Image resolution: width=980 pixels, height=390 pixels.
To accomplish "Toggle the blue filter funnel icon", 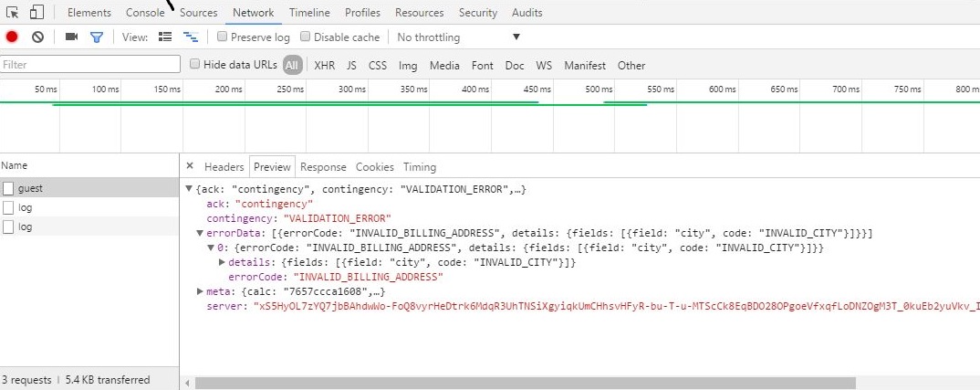I will click(96, 37).
